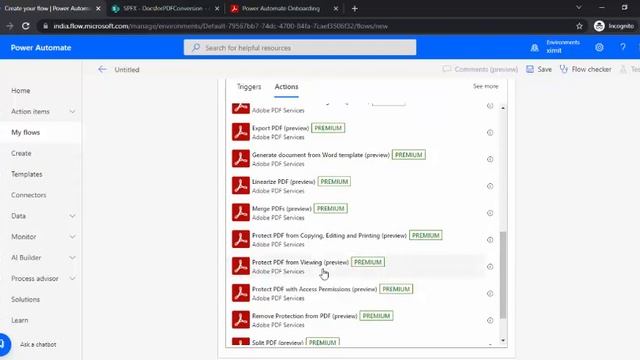Click the See more link

[x=485, y=86]
